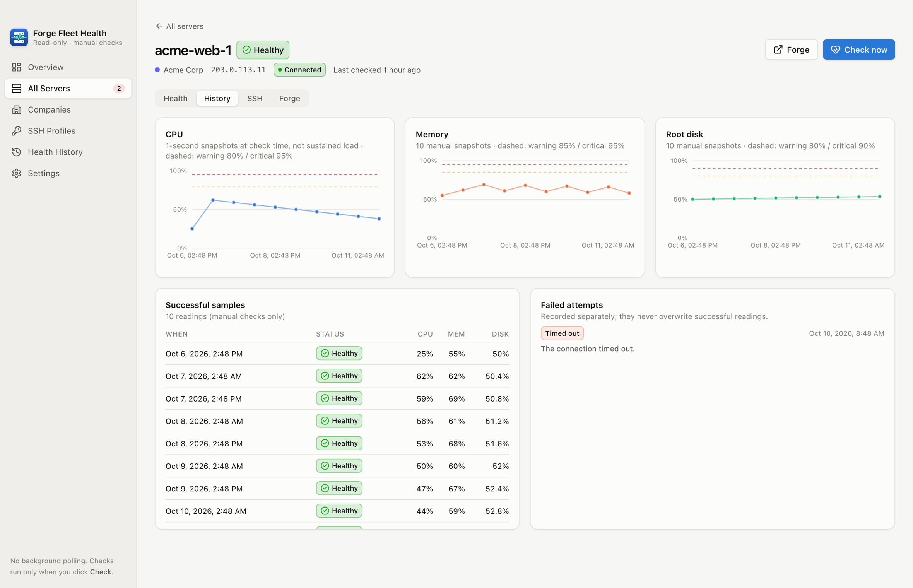Open SSH Profiles in the sidebar
Viewport: 913px width, 588px height.
68,131
